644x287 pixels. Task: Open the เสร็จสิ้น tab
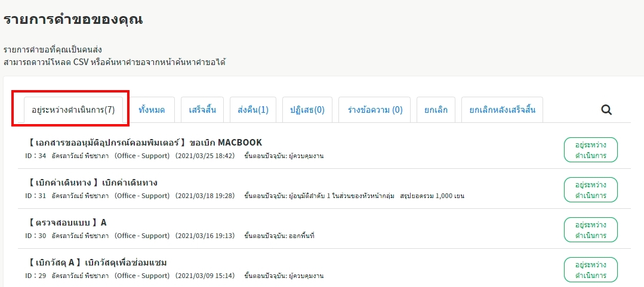pos(202,110)
